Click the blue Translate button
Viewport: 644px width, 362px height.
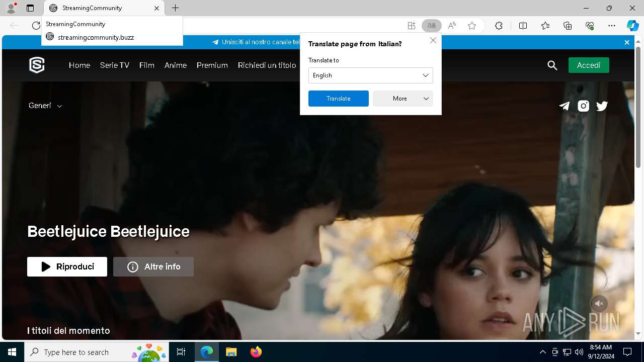coord(339,99)
